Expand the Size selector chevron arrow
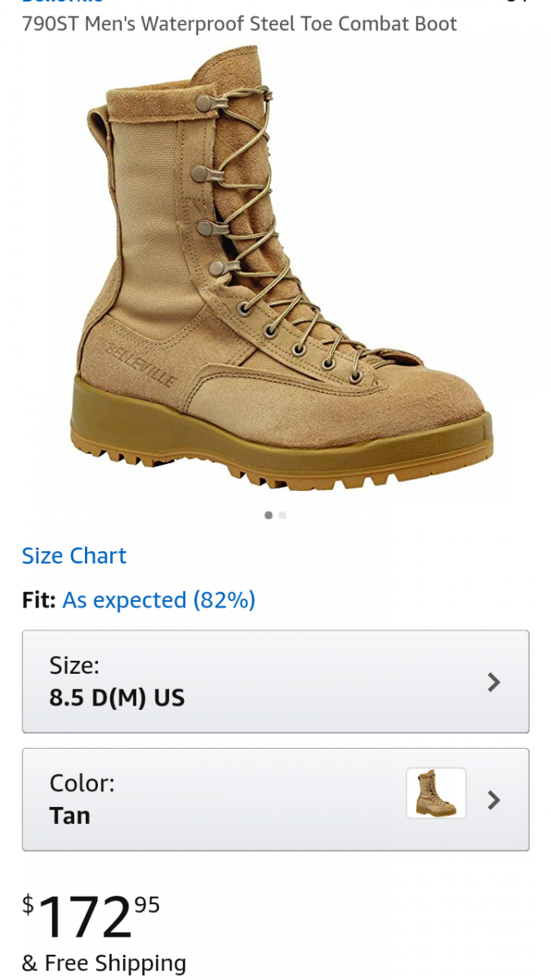This screenshot has width=551, height=980. [x=493, y=682]
